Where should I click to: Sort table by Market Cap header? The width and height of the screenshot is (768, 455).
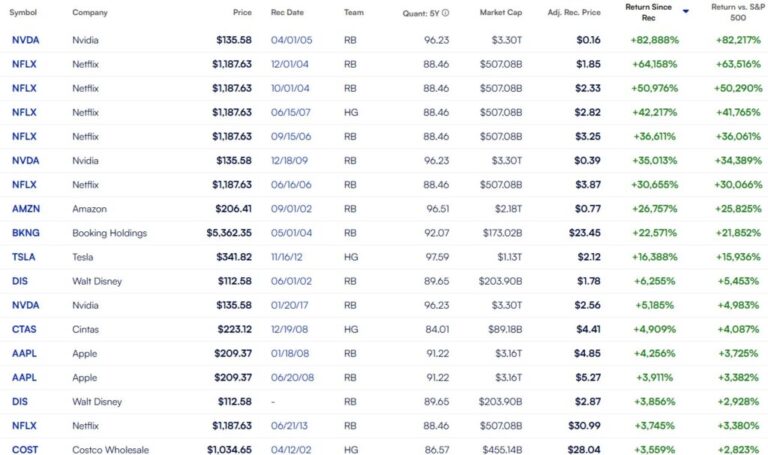pos(500,13)
